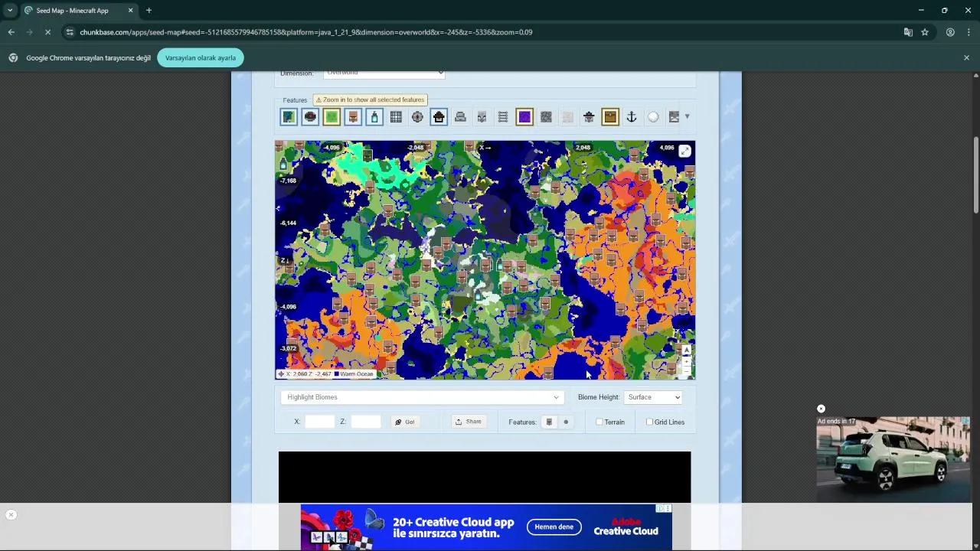Open the Highlight Biomes dropdown
980x551 pixels.
421,397
